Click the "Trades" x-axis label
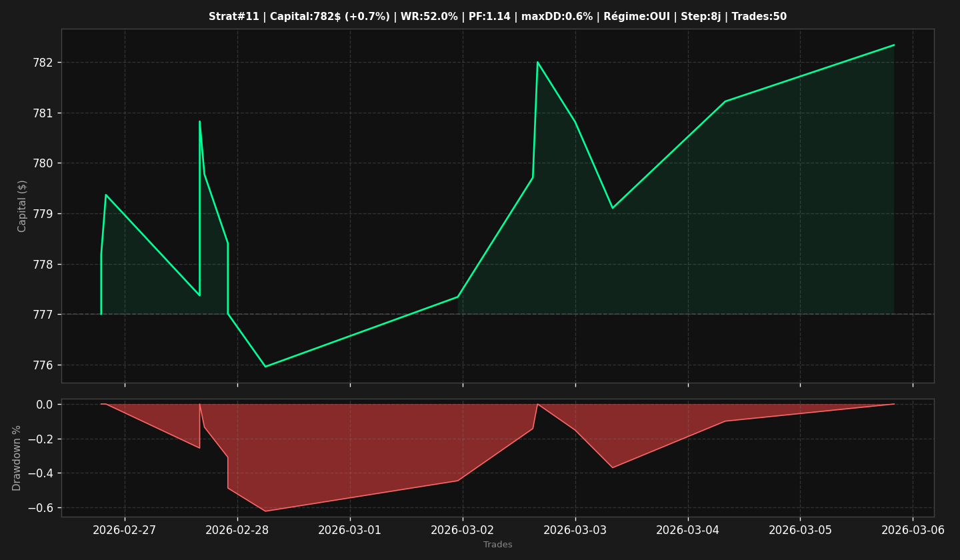This screenshot has width=960, height=560. 498,545
